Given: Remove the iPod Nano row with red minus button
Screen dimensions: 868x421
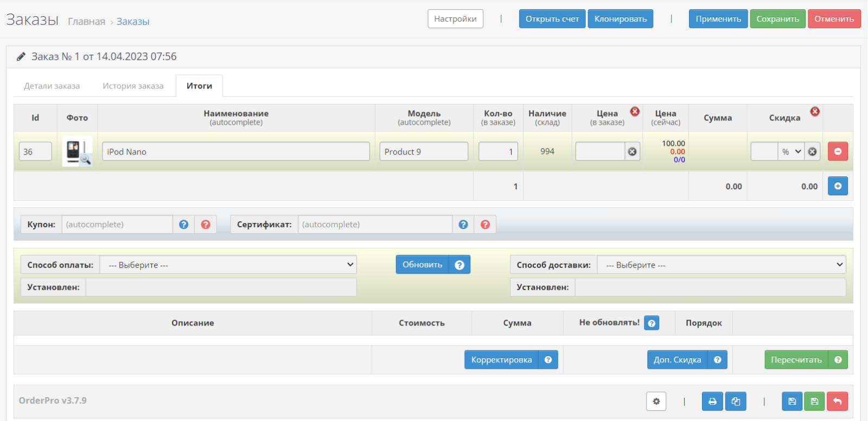Looking at the screenshot, I should (x=838, y=151).
